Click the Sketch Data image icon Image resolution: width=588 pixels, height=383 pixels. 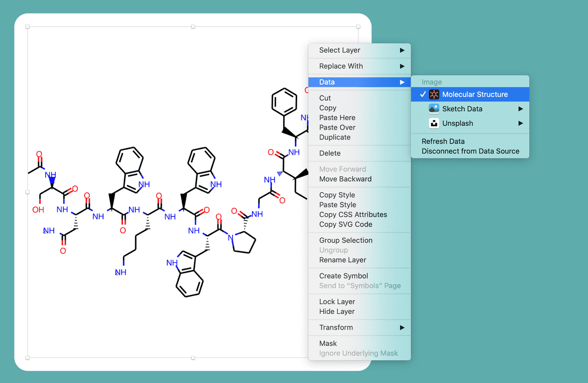(434, 109)
